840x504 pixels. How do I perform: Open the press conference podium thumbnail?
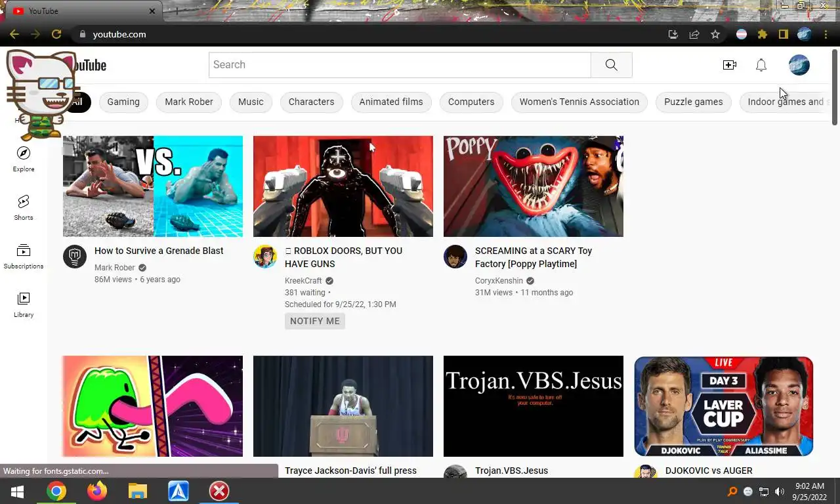tap(343, 406)
